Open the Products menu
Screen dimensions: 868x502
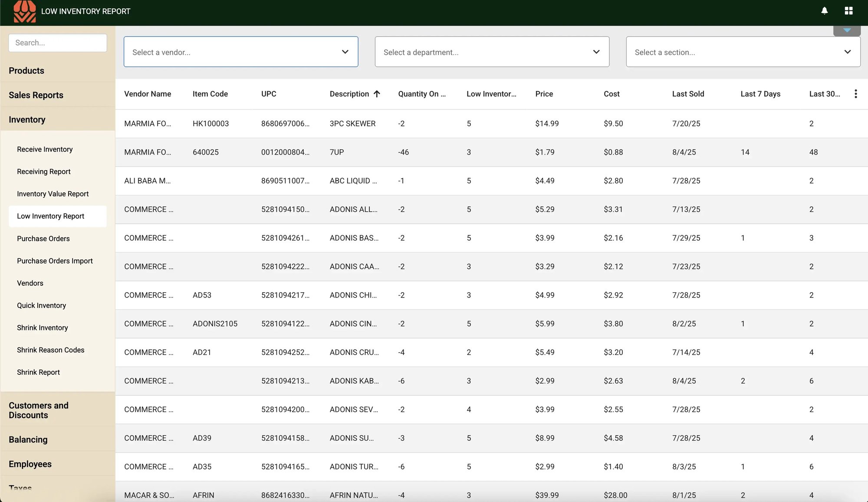coord(26,70)
